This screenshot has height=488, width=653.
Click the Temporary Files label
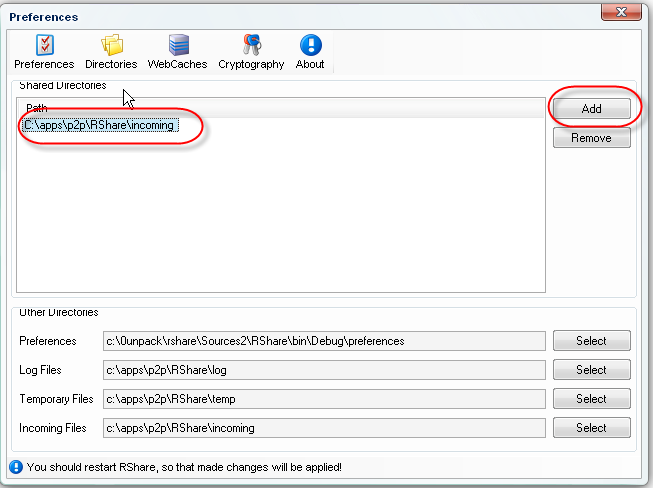(56, 399)
